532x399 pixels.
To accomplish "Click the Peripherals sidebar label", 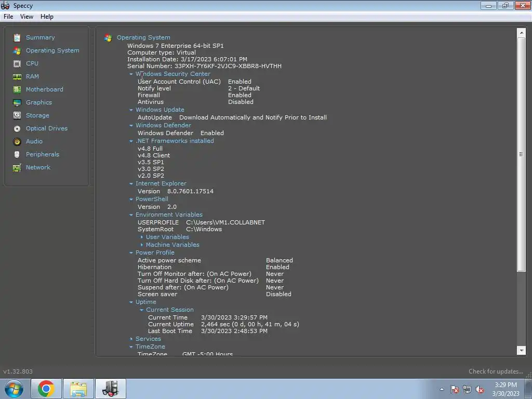I will click(x=43, y=154).
